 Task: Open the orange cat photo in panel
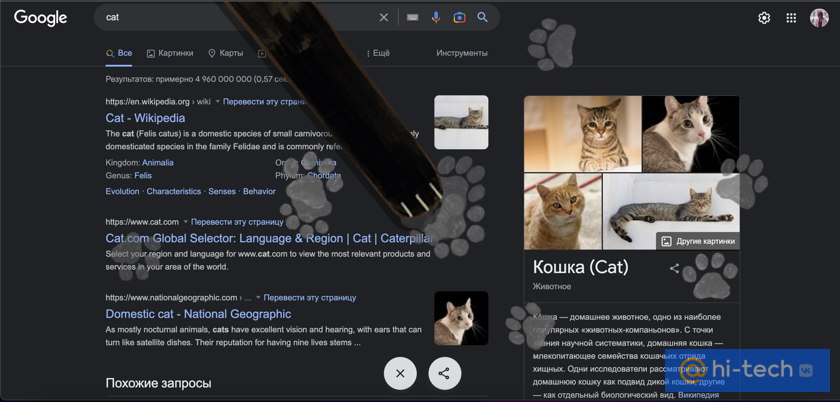point(562,212)
